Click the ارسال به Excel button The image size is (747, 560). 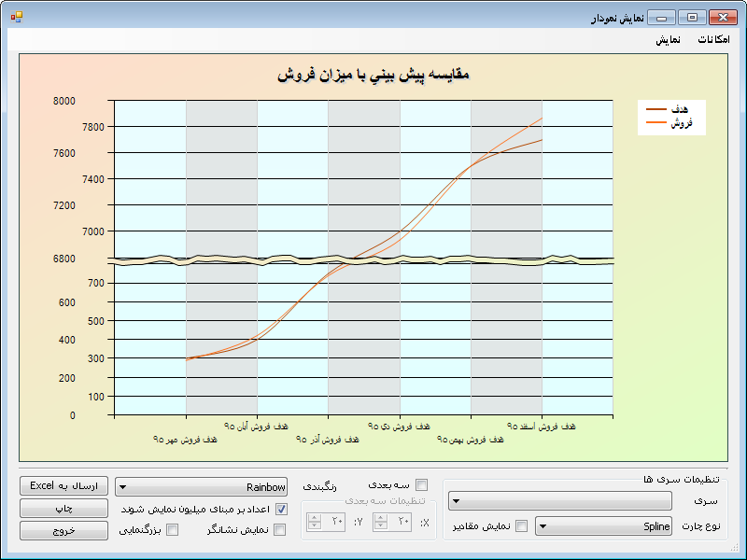tap(63, 486)
